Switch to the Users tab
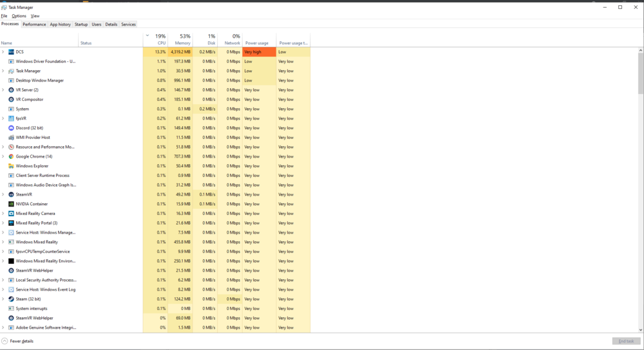This screenshot has width=644, height=350. pos(97,24)
